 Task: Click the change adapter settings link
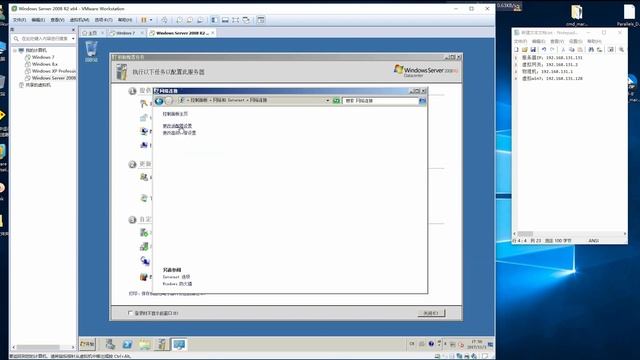coord(177,126)
